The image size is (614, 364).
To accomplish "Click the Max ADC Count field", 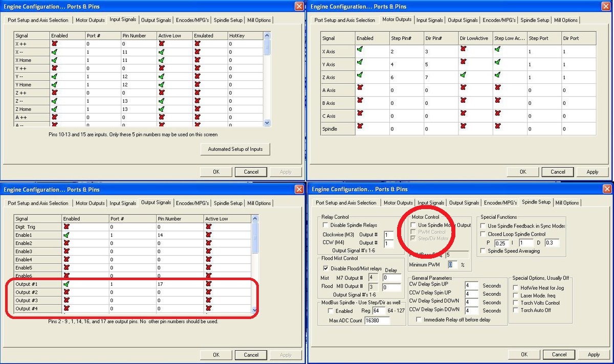I will [x=376, y=321].
